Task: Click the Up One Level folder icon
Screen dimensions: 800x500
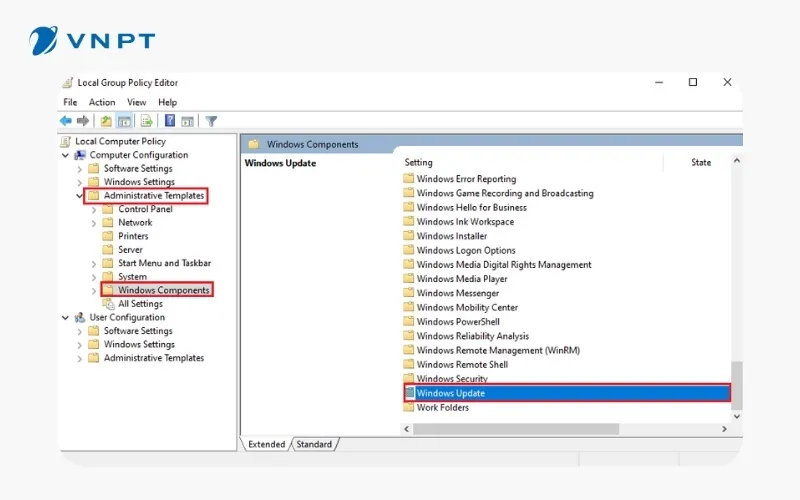Action: coord(106,121)
